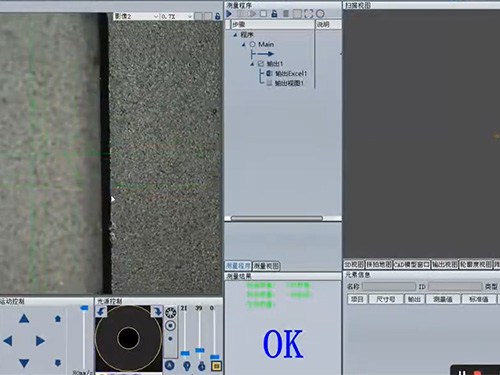Click the 尺寸号 column button
The width and height of the screenshot is (500, 375).
[385, 299]
